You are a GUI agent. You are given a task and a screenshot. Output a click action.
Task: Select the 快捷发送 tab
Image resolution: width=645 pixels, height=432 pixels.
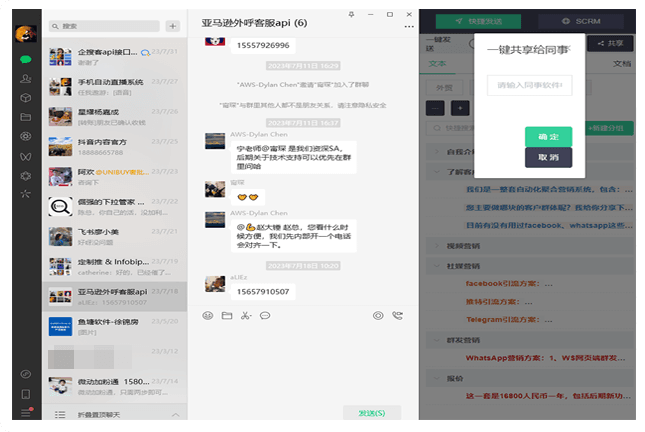tap(477, 20)
